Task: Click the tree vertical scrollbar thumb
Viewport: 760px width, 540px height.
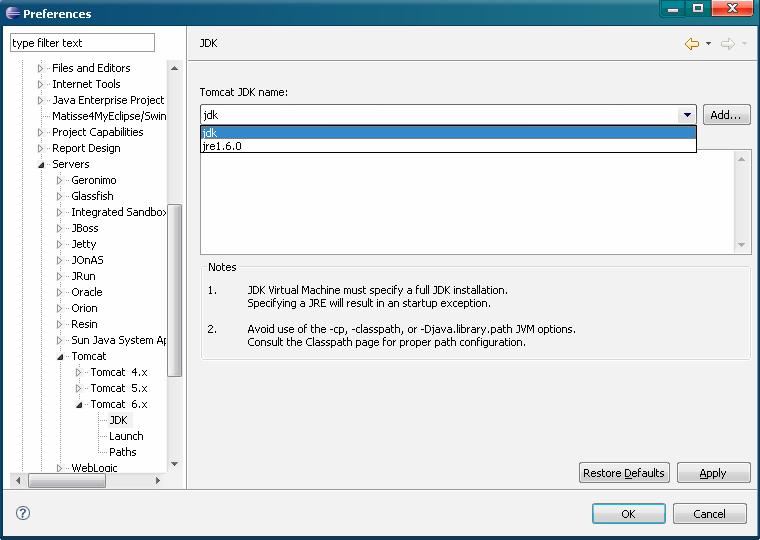Action: [174, 290]
